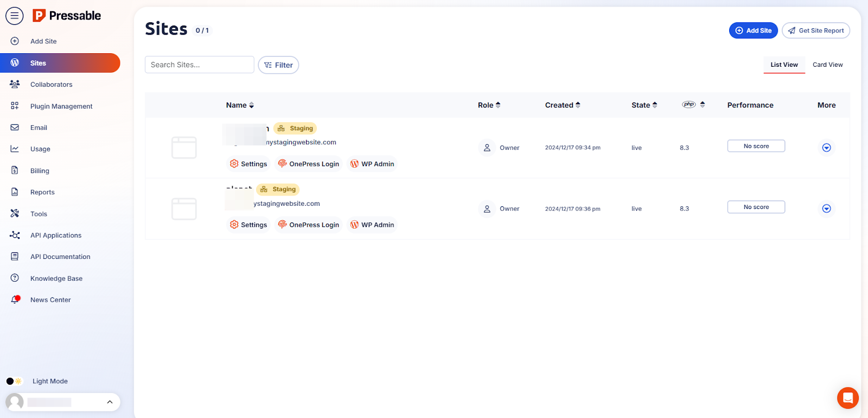Toggle the Light Mode switch
868x418 pixels.
(14, 381)
